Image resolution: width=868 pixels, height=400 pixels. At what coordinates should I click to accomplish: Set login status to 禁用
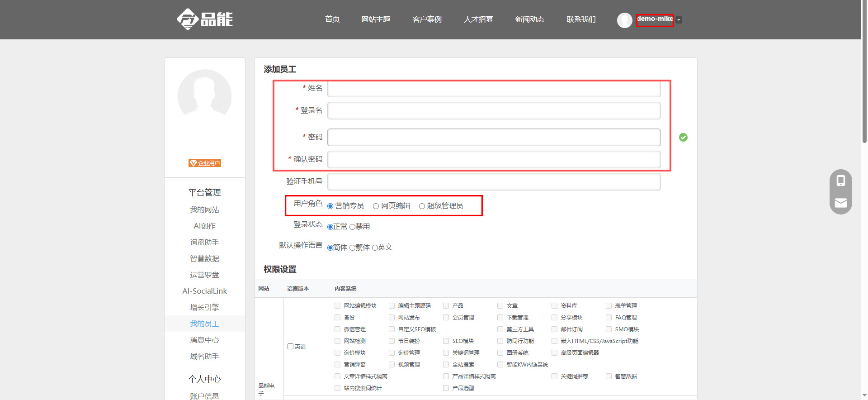click(x=352, y=227)
